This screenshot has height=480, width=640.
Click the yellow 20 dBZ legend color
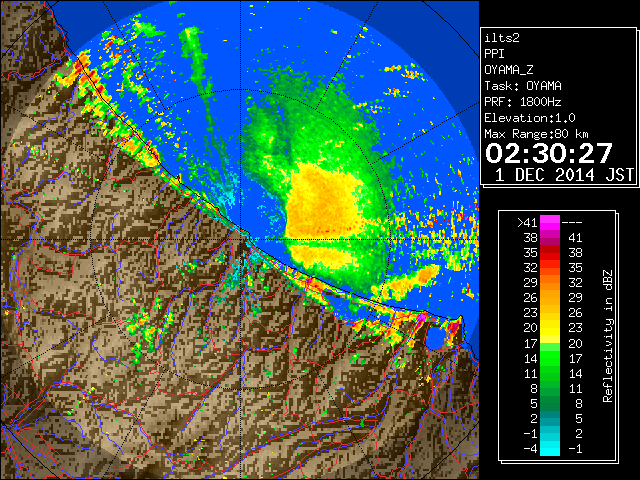point(550,328)
